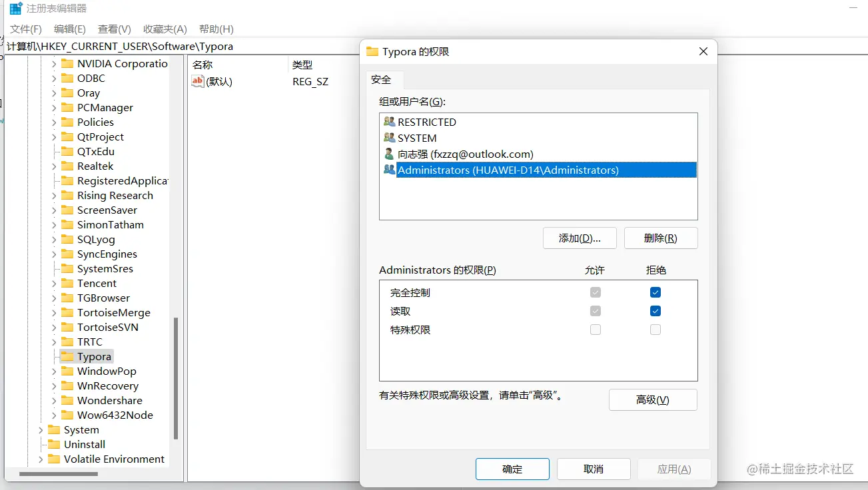Click the NVIDIA Corporation folder icon
The width and height of the screenshot is (868, 490).
[x=67, y=63]
